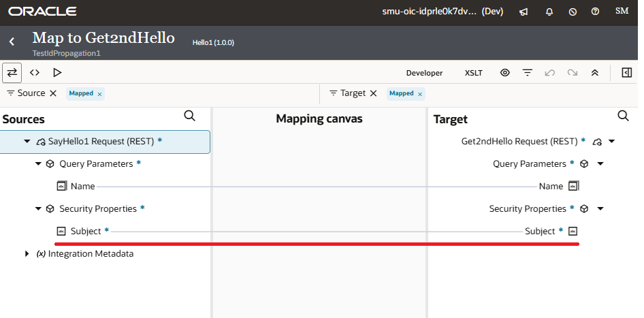Open the SM user profile menu
Screen dimensions: 644x318
tap(622, 12)
